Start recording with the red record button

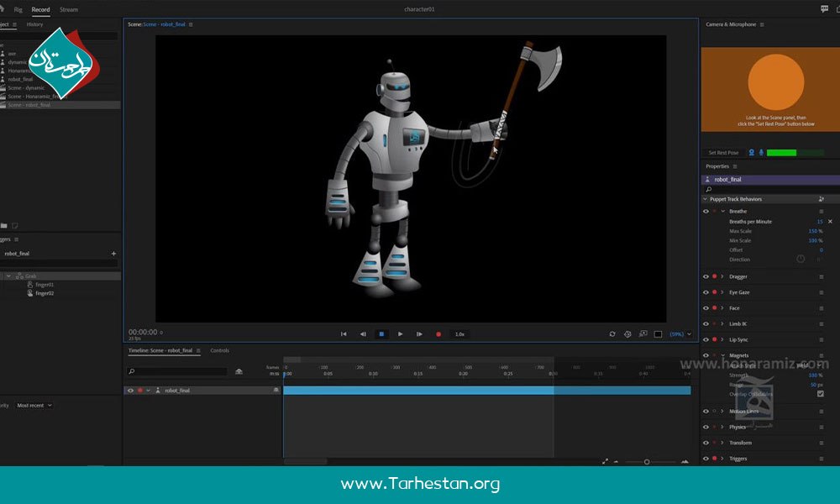tap(438, 334)
